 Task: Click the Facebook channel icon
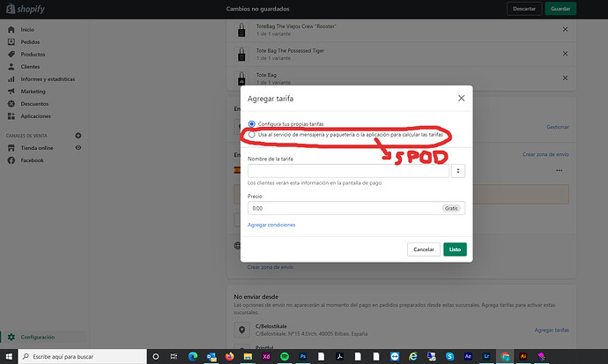[11, 160]
